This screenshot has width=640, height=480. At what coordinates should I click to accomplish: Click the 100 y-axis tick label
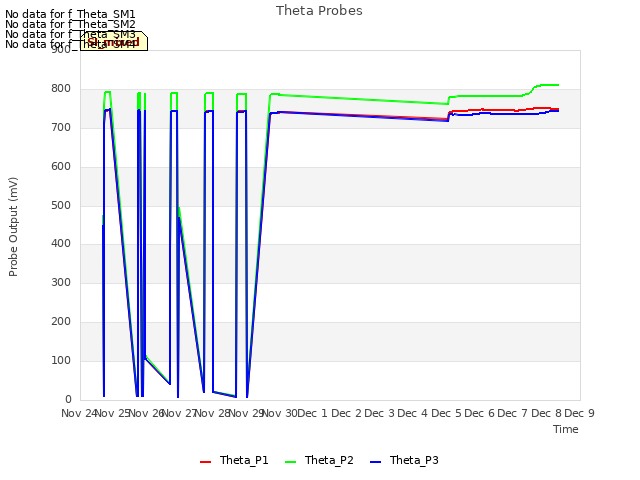(x=61, y=360)
